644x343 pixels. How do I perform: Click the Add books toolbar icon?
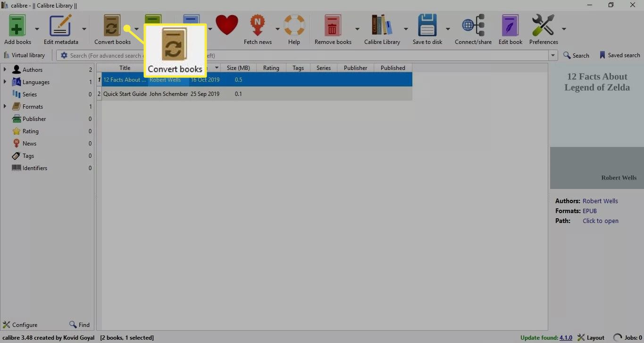pos(17,25)
